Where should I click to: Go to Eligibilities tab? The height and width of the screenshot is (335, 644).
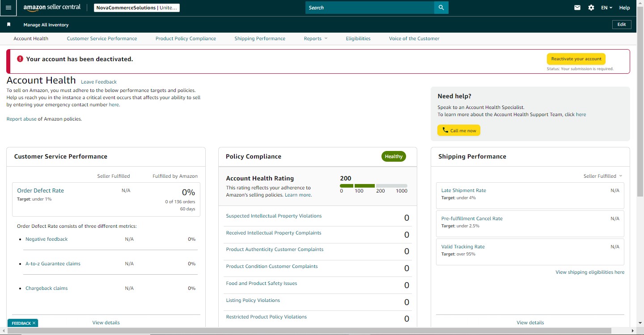click(358, 38)
